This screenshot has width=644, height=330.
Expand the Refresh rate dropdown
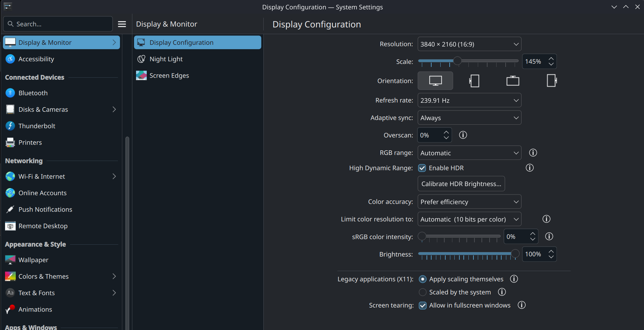pyautogui.click(x=469, y=100)
